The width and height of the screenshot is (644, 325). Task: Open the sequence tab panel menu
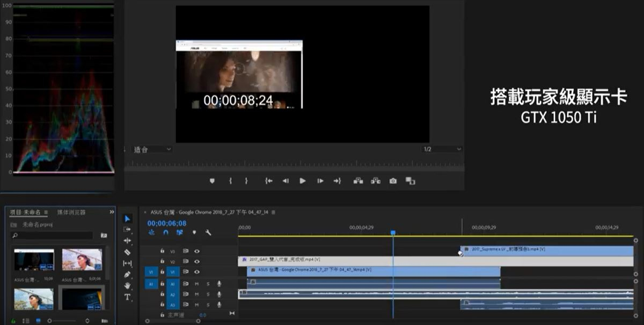(274, 212)
